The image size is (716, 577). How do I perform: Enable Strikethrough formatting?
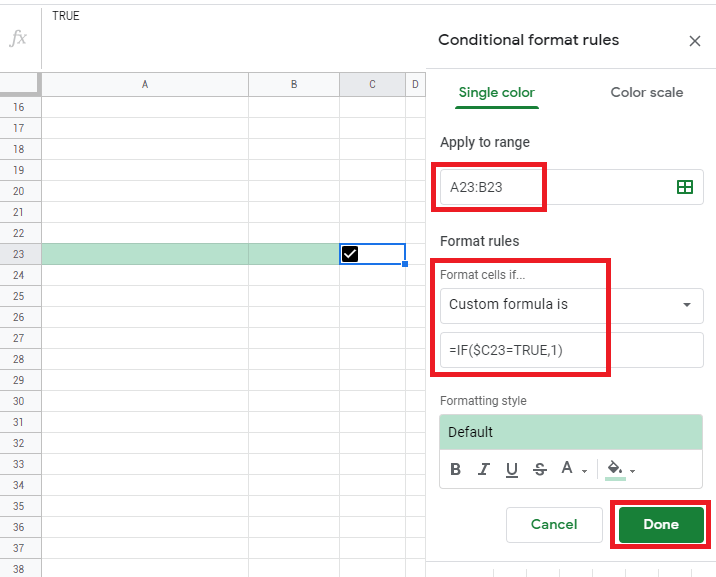pyautogui.click(x=540, y=469)
